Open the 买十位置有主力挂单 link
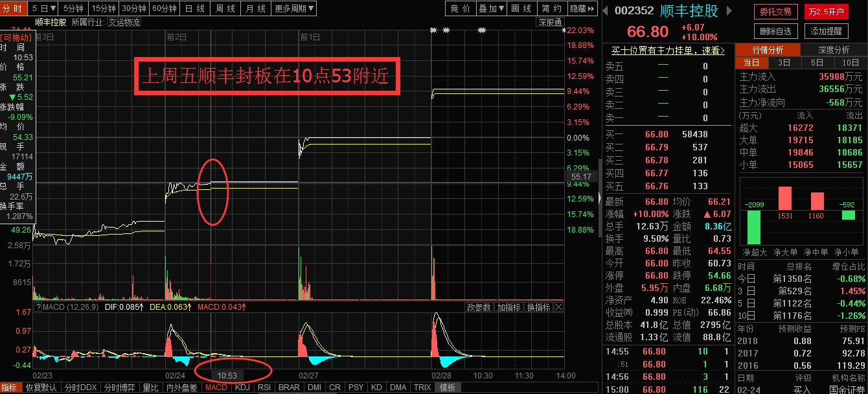The height and width of the screenshot is (394, 868). click(x=668, y=51)
